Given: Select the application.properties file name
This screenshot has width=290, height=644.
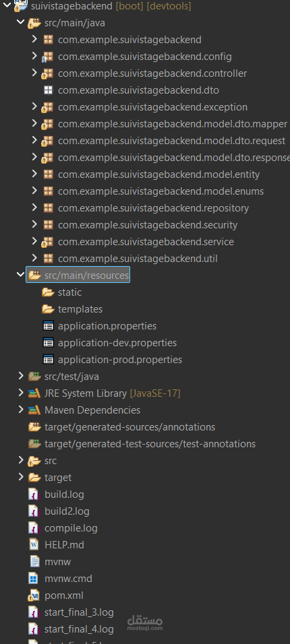Looking at the screenshot, I should pos(107,326).
